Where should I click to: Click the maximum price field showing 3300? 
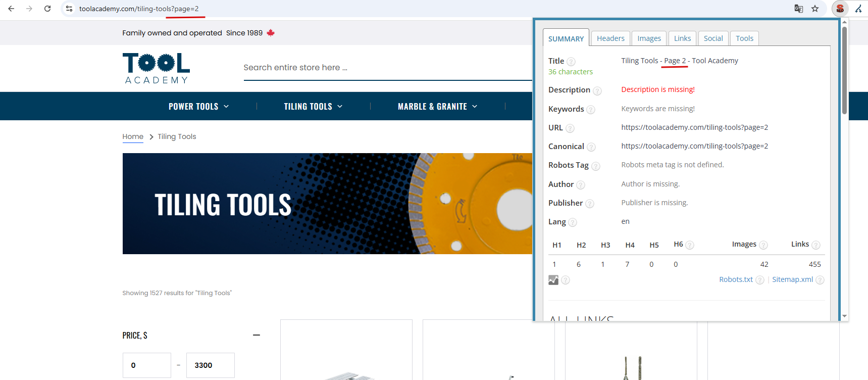[x=211, y=365]
